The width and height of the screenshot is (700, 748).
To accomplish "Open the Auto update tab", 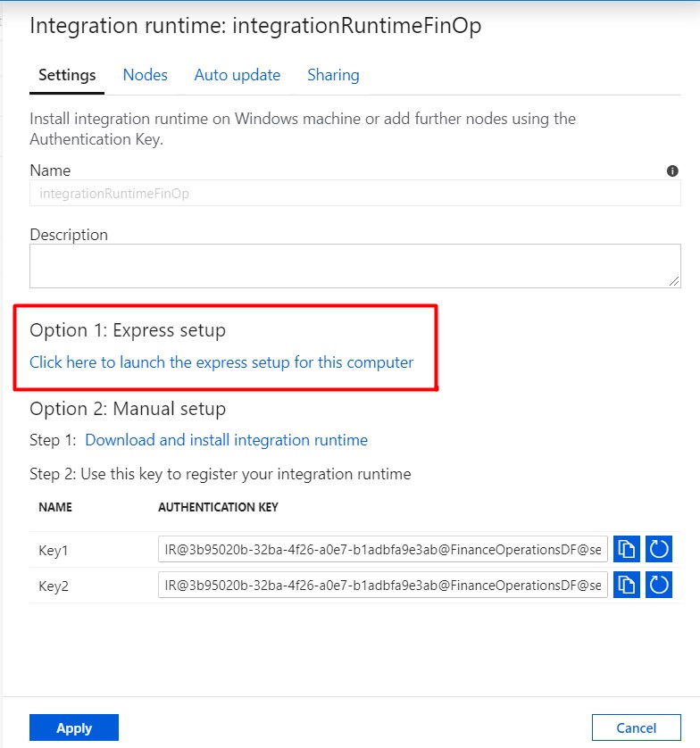I will (237, 75).
